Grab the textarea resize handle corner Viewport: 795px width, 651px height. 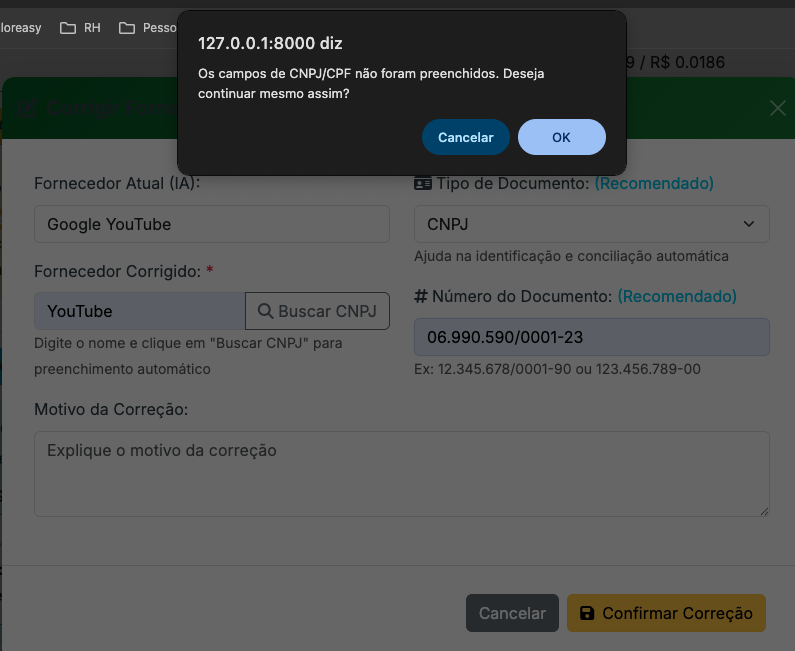(x=763, y=510)
